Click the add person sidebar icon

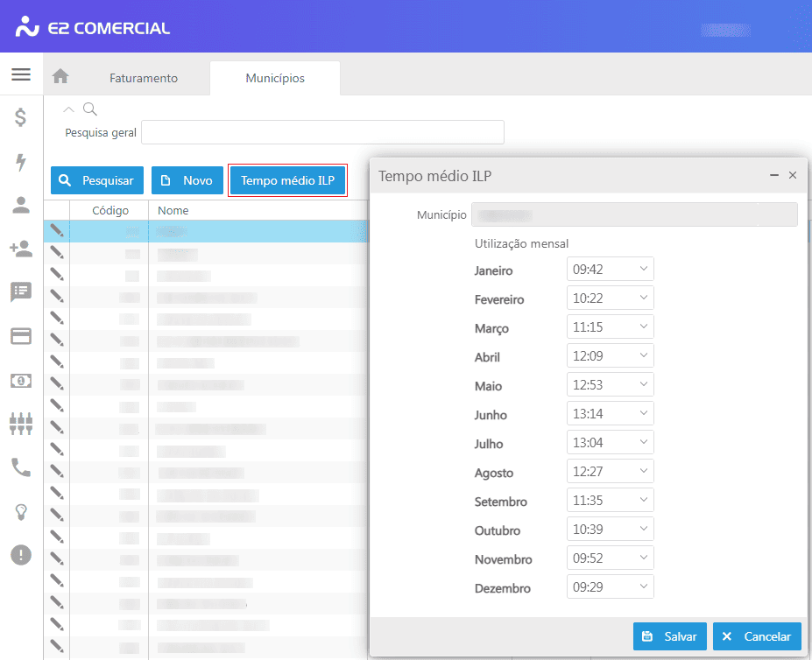tap(21, 249)
